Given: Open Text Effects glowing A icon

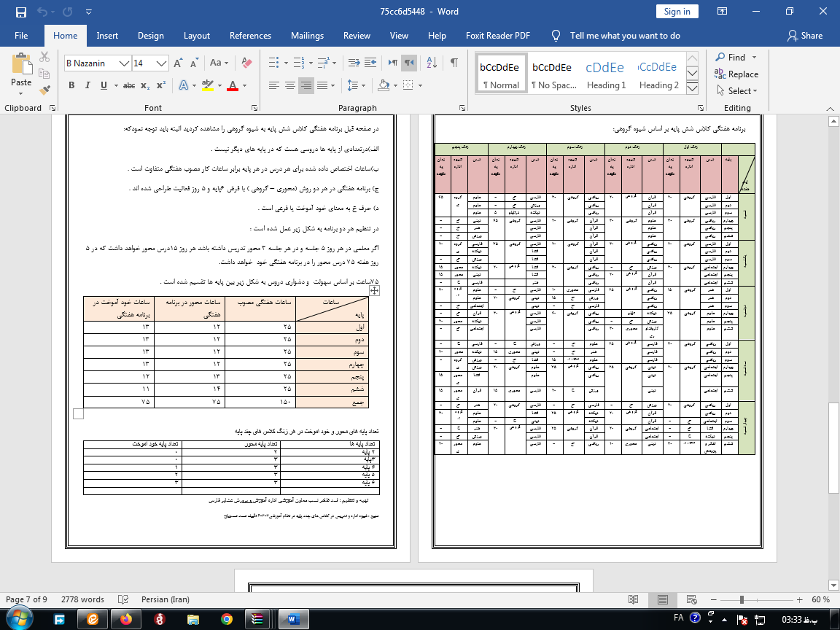Looking at the screenshot, I should tap(184, 85).
